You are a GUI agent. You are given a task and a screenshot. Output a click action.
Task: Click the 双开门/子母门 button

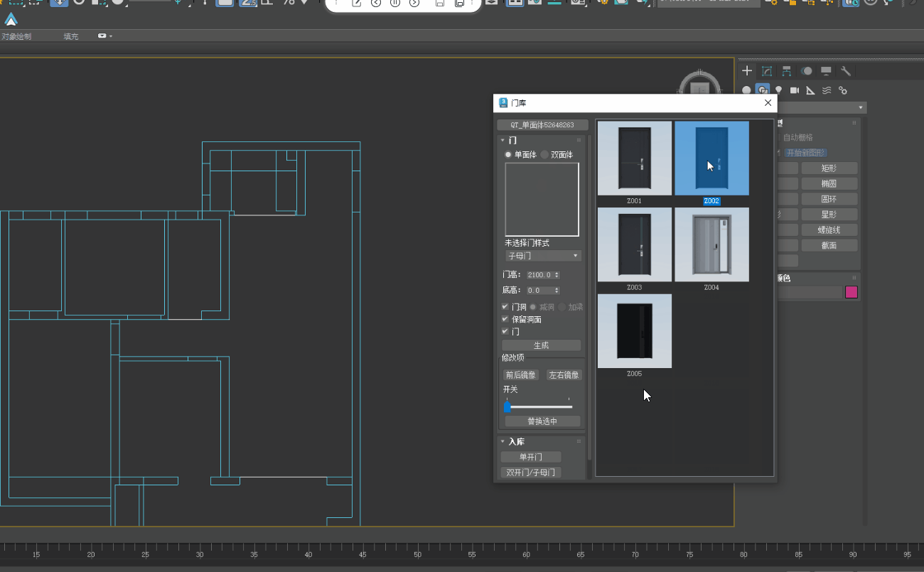pos(531,473)
